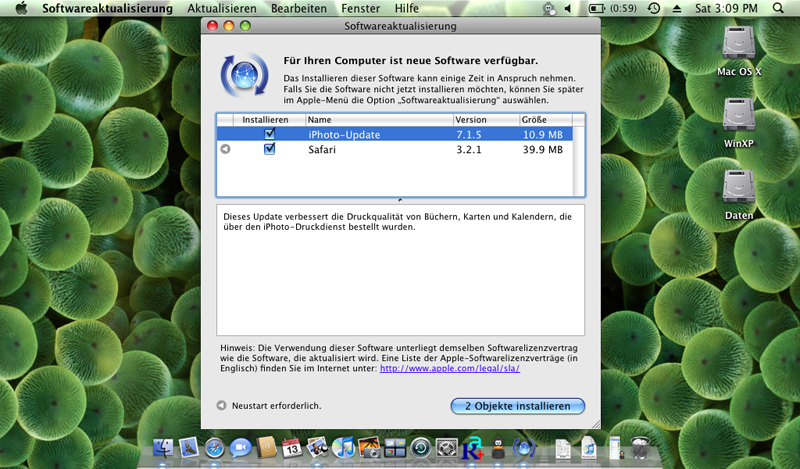Launch Safari from the dock
The image size is (800, 469).
coord(214,449)
